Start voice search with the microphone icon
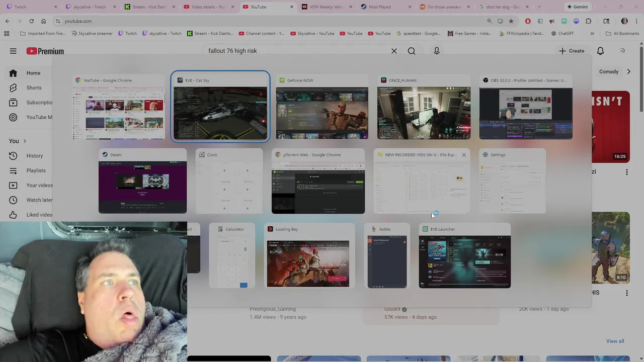This screenshot has height=362, width=644. pyautogui.click(x=437, y=51)
